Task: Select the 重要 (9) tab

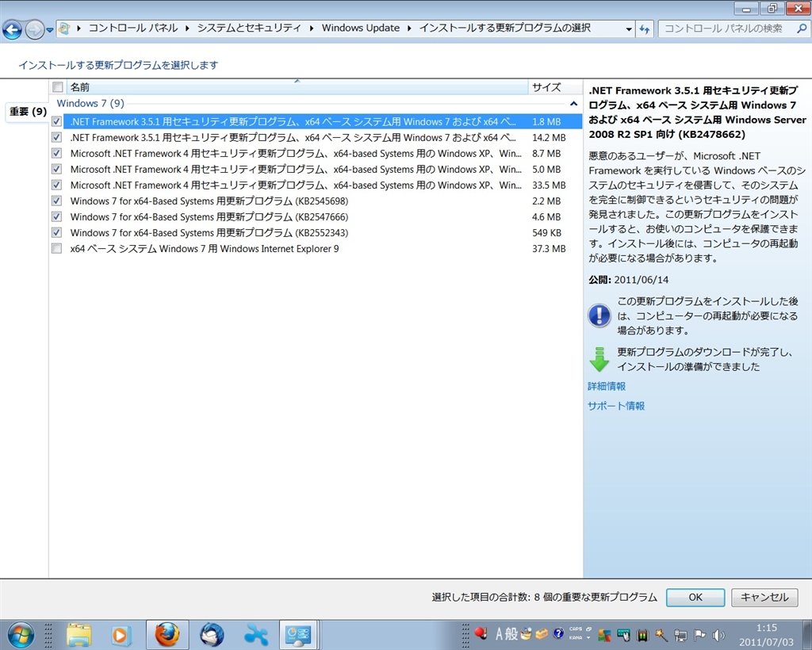Action: click(x=28, y=111)
